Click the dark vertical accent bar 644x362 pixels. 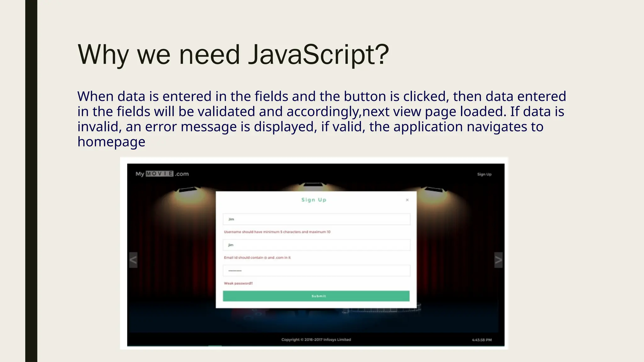click(31, 181)
